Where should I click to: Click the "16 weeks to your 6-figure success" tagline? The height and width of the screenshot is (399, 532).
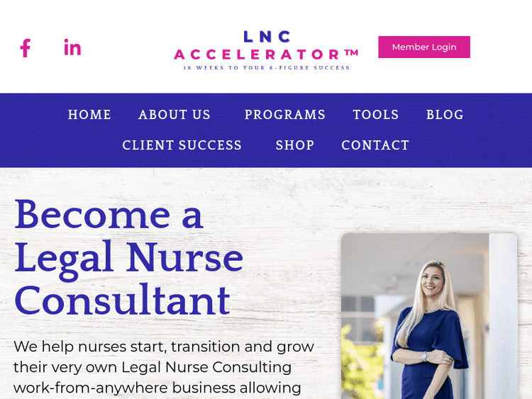coord(266,68)
